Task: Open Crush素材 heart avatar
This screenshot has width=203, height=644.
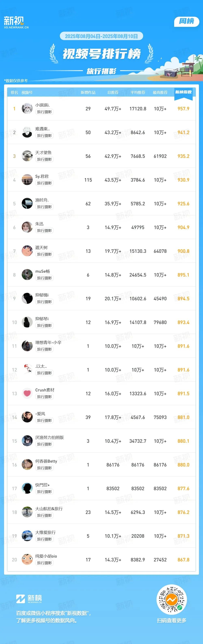Action: (27, 393)
